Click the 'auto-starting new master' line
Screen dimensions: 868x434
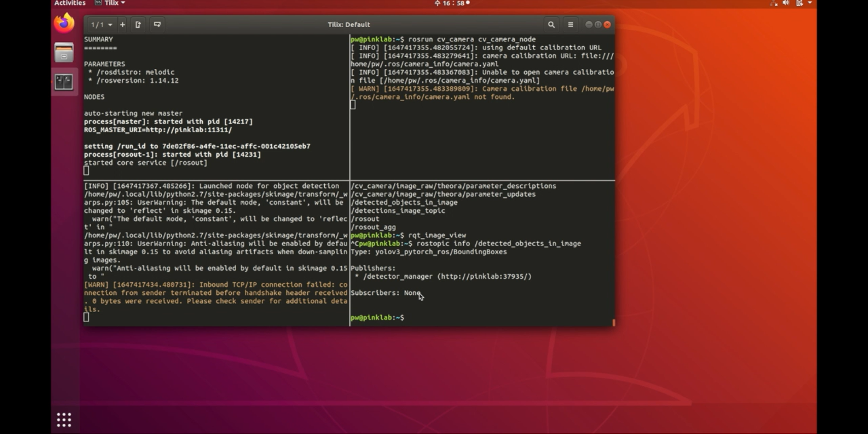[133, 113]
